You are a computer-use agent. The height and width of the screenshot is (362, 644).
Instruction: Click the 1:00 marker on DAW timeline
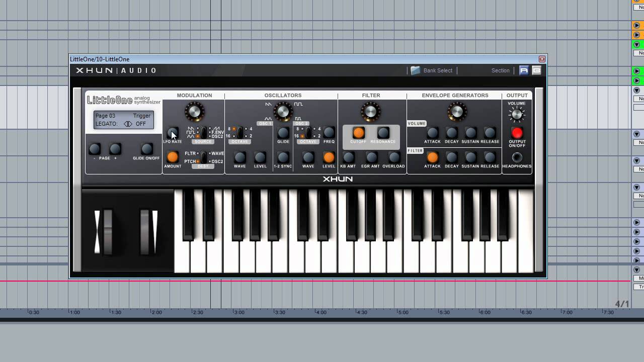click(x=75, y=312)
